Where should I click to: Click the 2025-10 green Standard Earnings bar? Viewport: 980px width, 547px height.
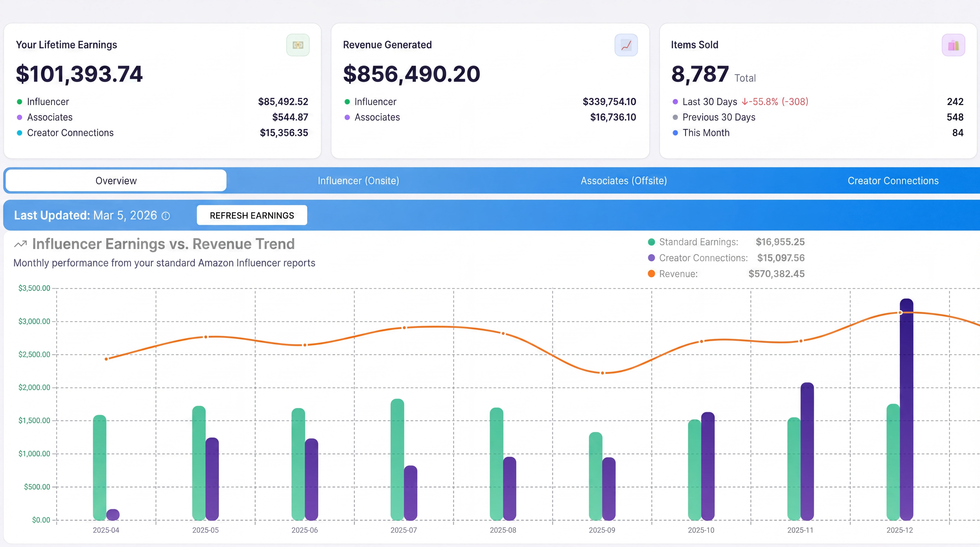(x=695, y=470)
